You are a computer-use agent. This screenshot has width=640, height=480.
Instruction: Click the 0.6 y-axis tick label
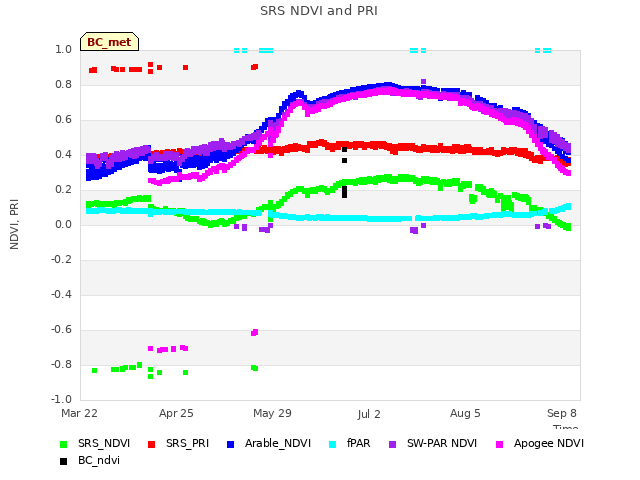[x=63, y=120]
